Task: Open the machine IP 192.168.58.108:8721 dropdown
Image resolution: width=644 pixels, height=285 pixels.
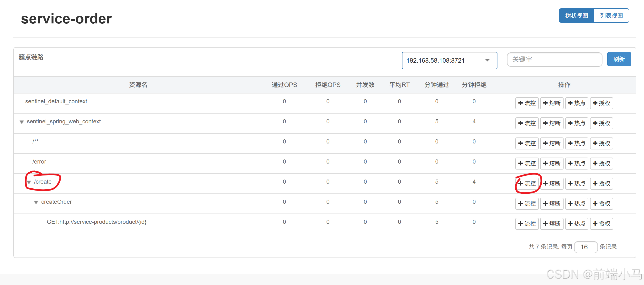Action: point(449,60)
